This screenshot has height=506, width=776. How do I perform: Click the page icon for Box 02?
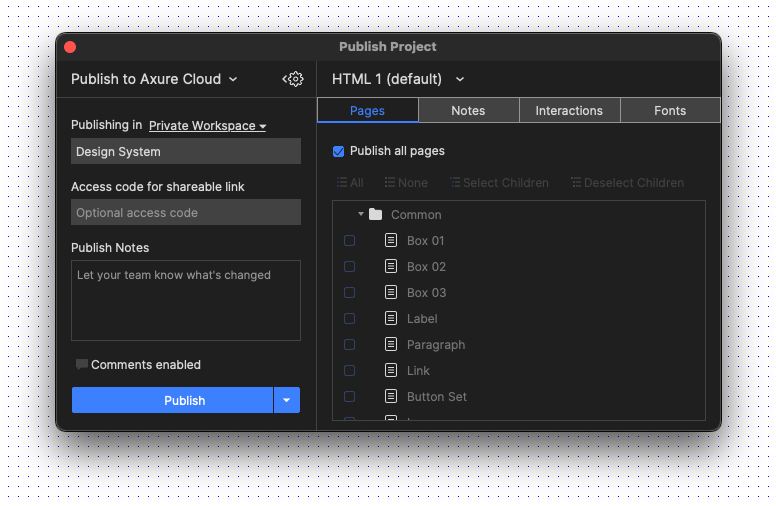pyautogui.click(x=391, y=266)
